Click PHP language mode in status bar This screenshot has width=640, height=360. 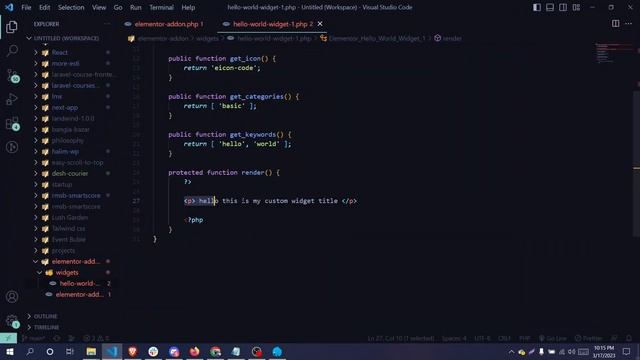coord(524,338)
